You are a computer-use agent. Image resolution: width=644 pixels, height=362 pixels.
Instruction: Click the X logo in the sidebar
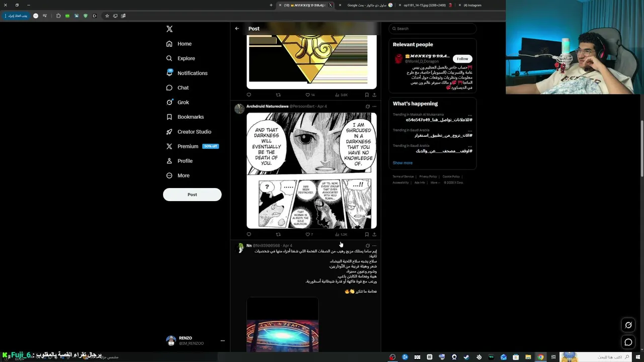coord(170,29)
